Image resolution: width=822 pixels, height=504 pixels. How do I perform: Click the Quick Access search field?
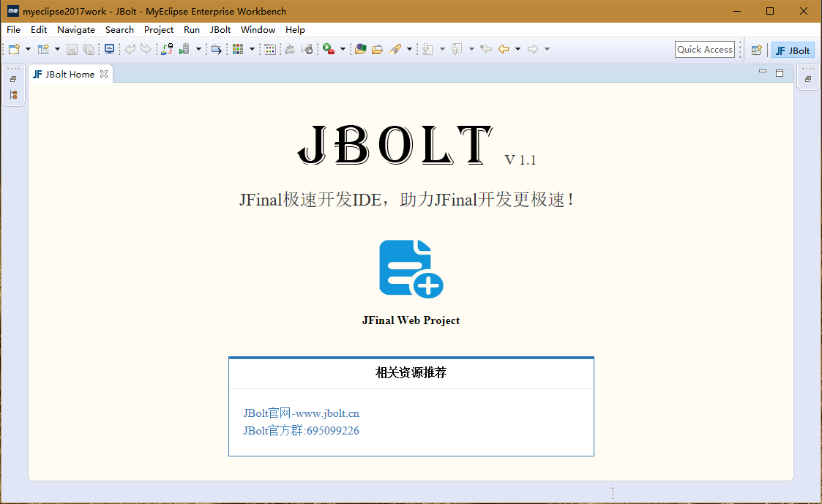tap(705, 49)
